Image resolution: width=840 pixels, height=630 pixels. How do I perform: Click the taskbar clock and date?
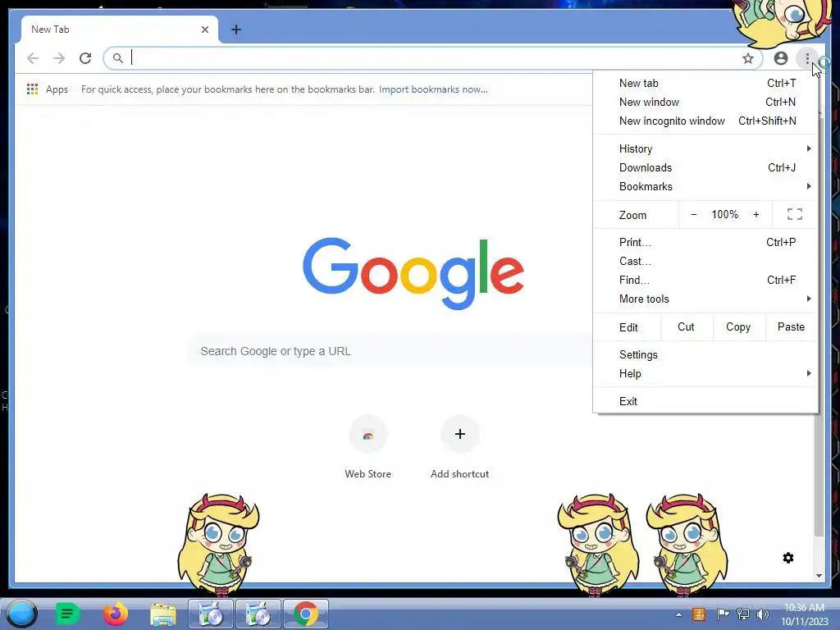point(805,614)
